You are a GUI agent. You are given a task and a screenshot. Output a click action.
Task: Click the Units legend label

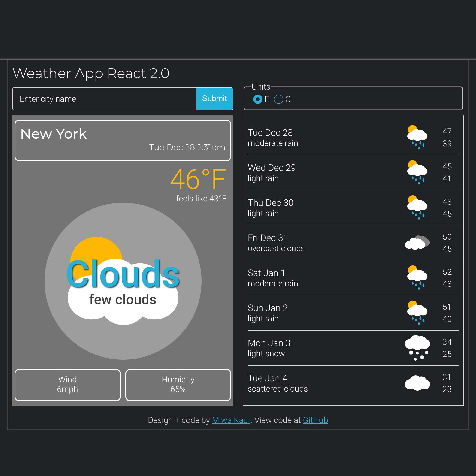point(261,87)
